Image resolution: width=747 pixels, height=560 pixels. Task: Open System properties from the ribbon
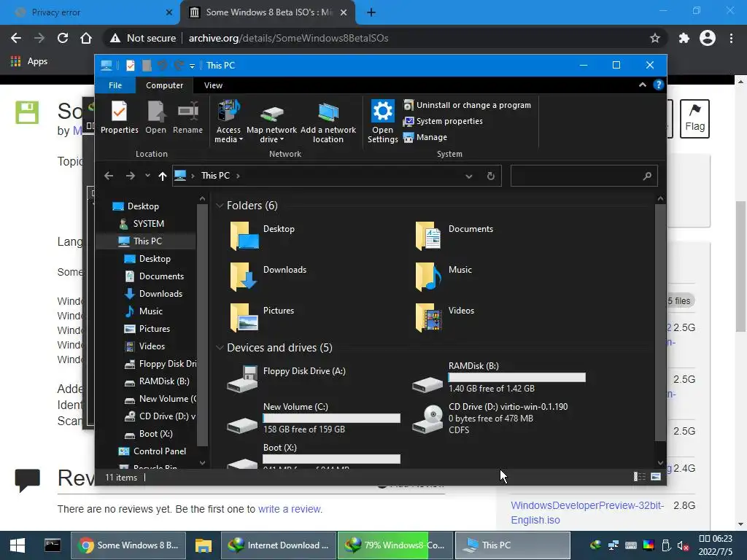point(443,121)
